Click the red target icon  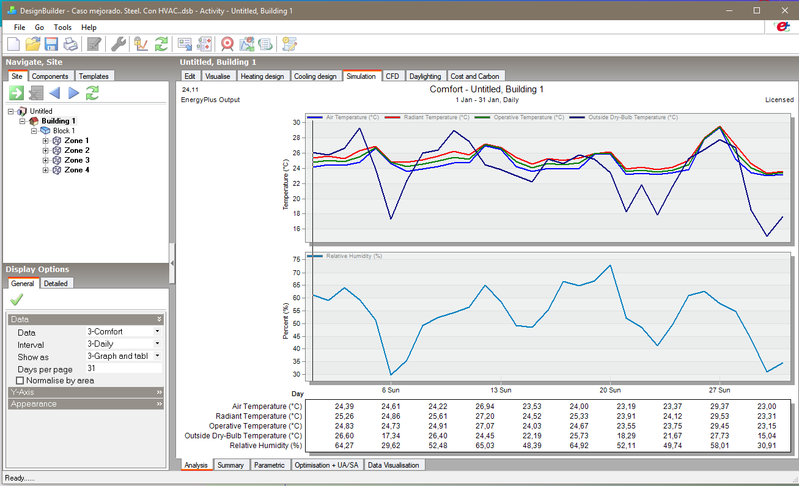coord(227,44)
